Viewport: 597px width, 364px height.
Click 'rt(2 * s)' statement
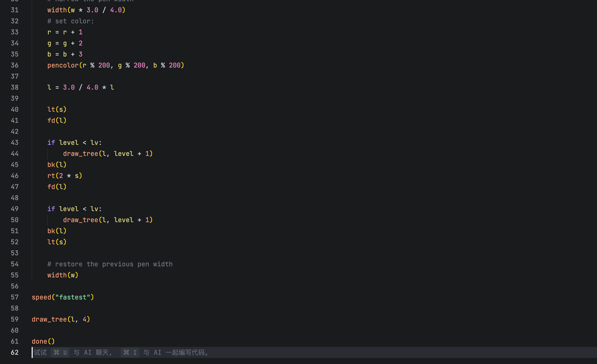[65, 176]
